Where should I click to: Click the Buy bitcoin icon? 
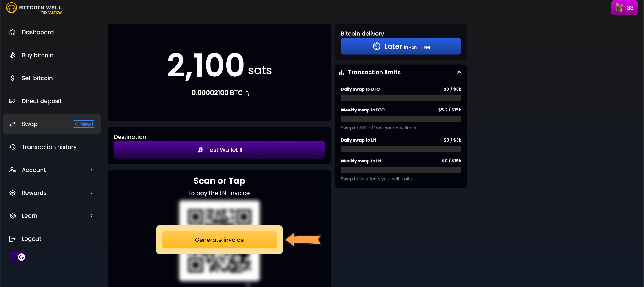click(13, 55)
